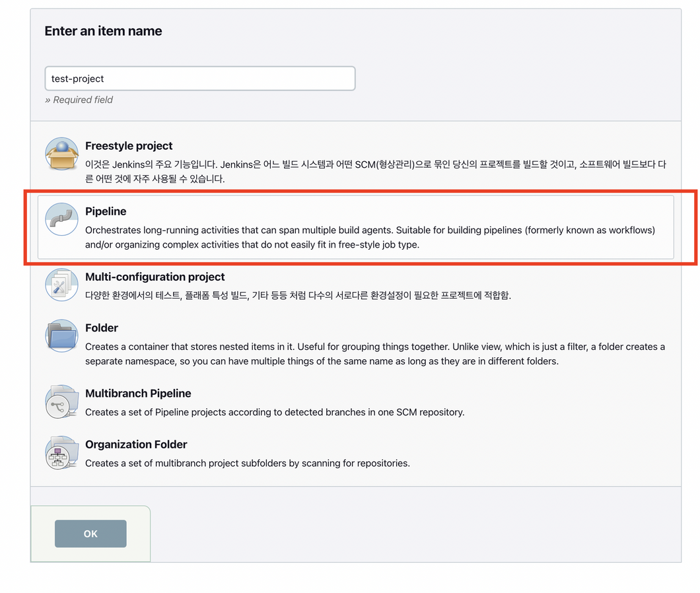Select the Pipeline item title
This screenshot has height=593, width=700.
point(106,211)
